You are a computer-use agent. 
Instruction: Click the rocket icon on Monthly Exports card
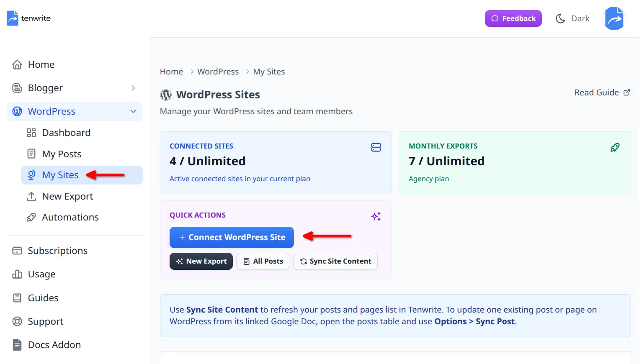pyautogui.click(x=615, y=147)
